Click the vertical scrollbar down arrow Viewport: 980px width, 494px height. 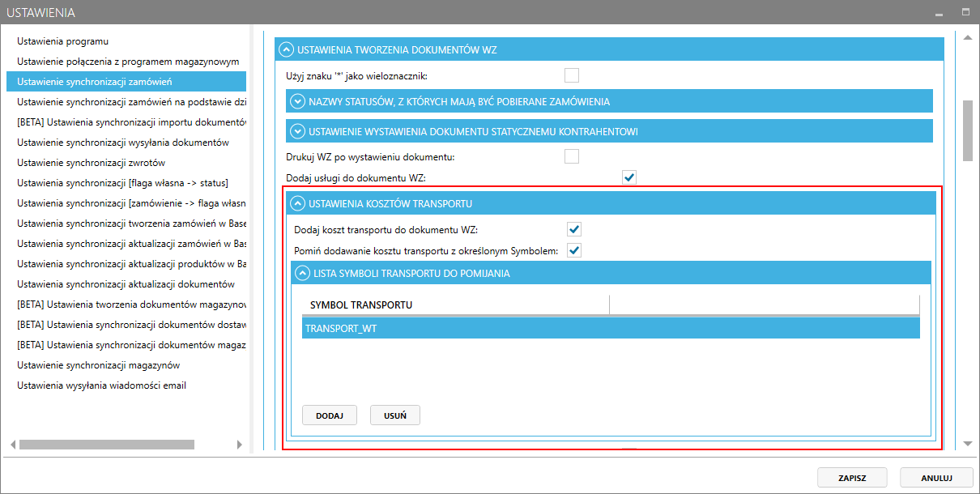tap(967, 444)
